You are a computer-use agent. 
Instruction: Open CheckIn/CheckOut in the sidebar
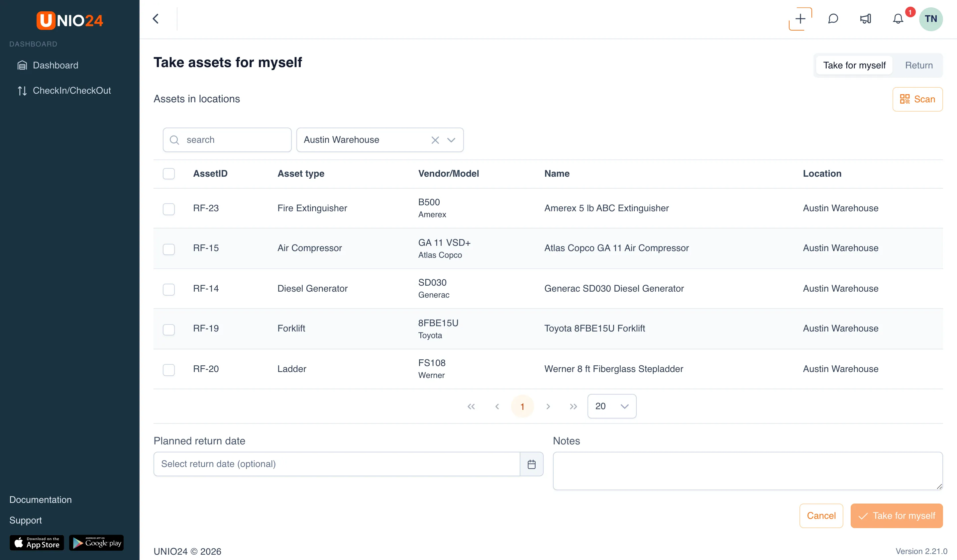coord(64,90)
